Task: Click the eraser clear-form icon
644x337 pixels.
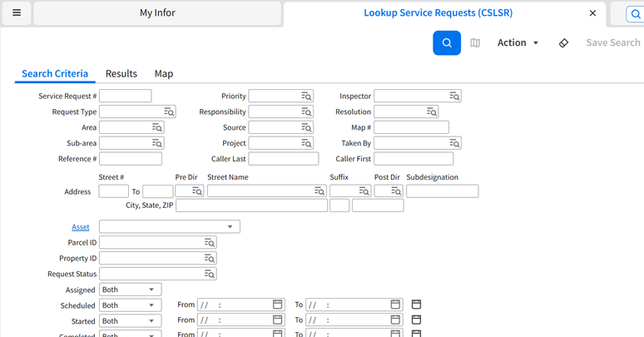Action: pos(563,42)
